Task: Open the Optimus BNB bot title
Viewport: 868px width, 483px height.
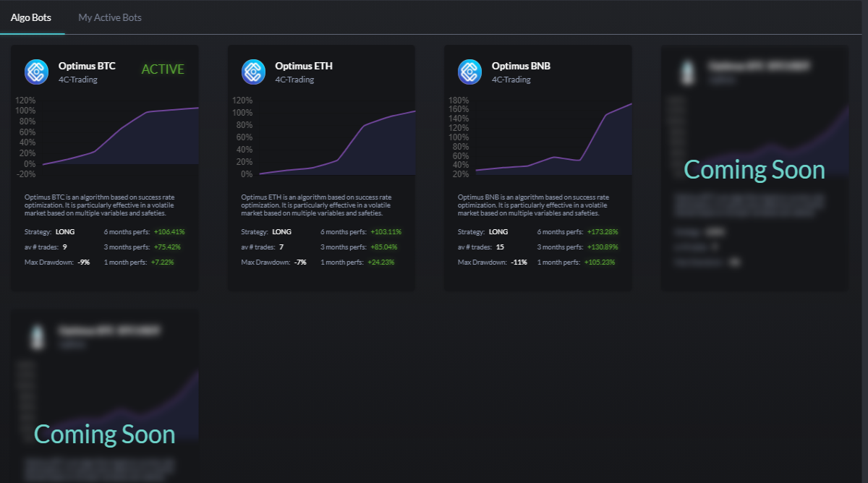Action: 521,66
